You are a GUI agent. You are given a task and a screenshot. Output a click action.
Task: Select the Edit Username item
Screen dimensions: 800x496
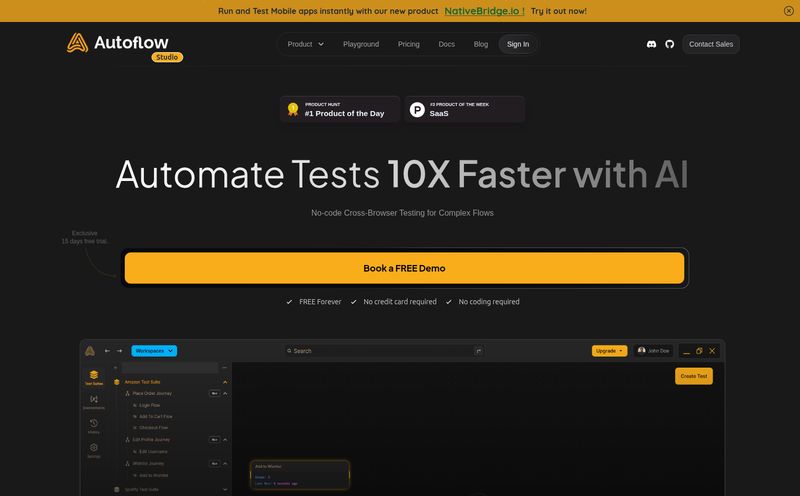tap(150, 452)
